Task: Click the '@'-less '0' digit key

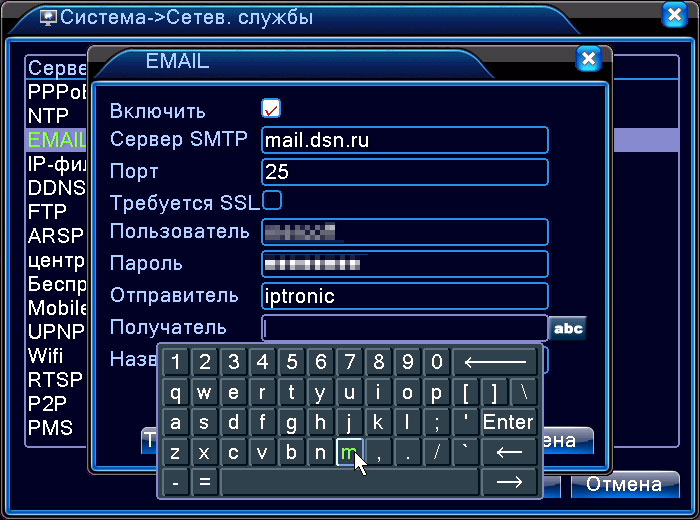Action: coord(437,362)
